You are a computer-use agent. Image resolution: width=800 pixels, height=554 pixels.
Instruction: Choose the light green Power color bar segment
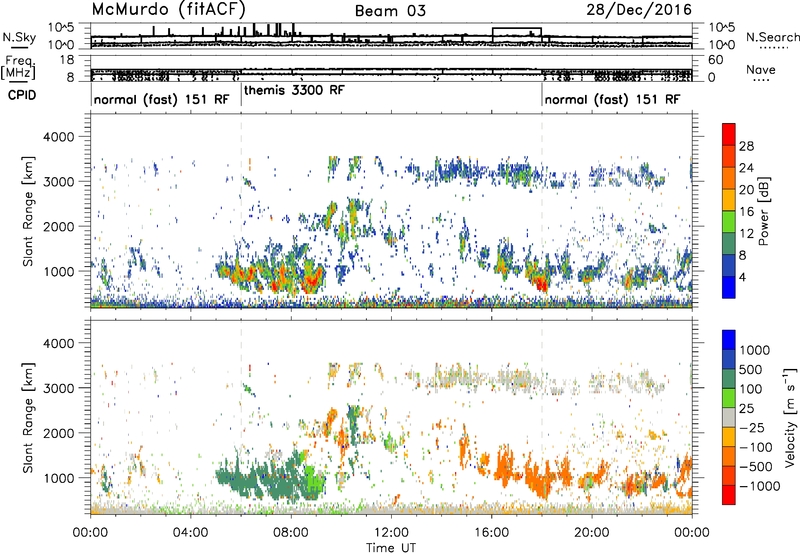729,221
